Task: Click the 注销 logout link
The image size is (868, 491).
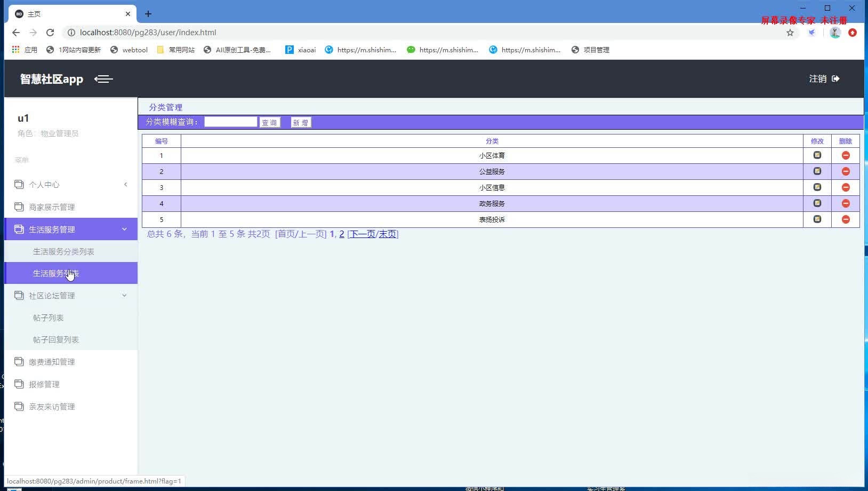Action: click(818, 79)
